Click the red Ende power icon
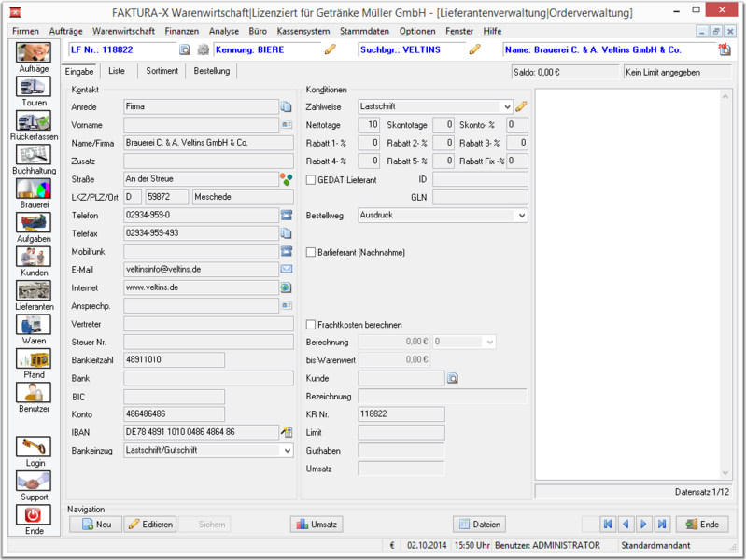Image resolution: width=746 pixels, height=560 pixels. [34, 515]
